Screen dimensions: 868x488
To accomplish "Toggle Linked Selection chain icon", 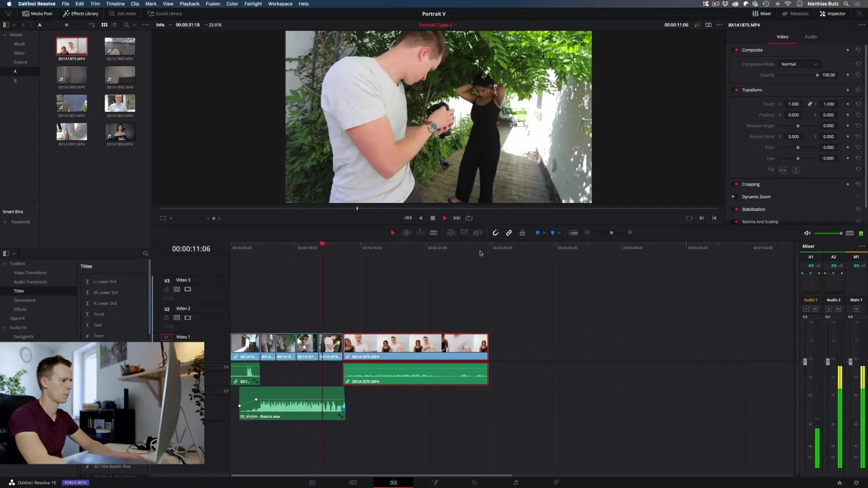I will [x=509, y=233].
